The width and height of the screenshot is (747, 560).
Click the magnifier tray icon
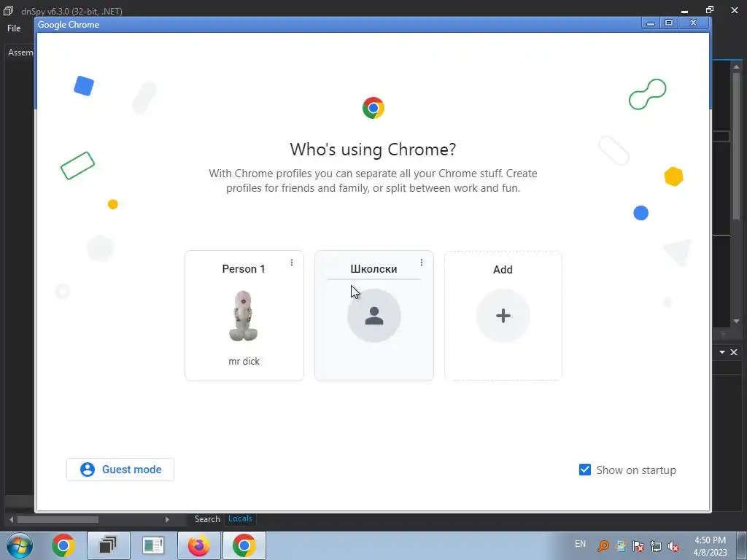[x=603, y=546]
